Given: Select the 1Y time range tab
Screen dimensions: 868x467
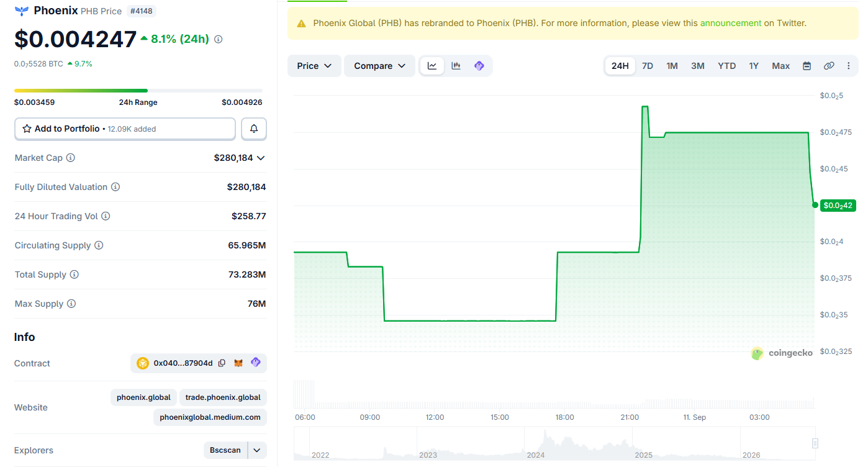Looking at the screenshot, I should (754, 66).
